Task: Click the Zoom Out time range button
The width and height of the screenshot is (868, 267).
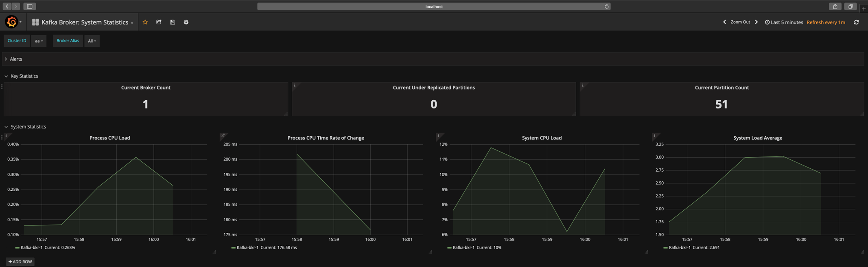Action: click(740, 22)
